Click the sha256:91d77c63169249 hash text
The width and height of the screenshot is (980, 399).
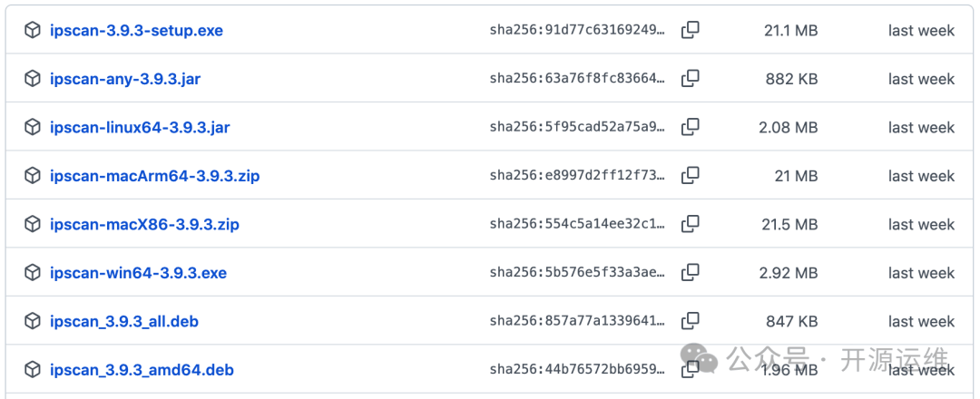tap(577, 31)
